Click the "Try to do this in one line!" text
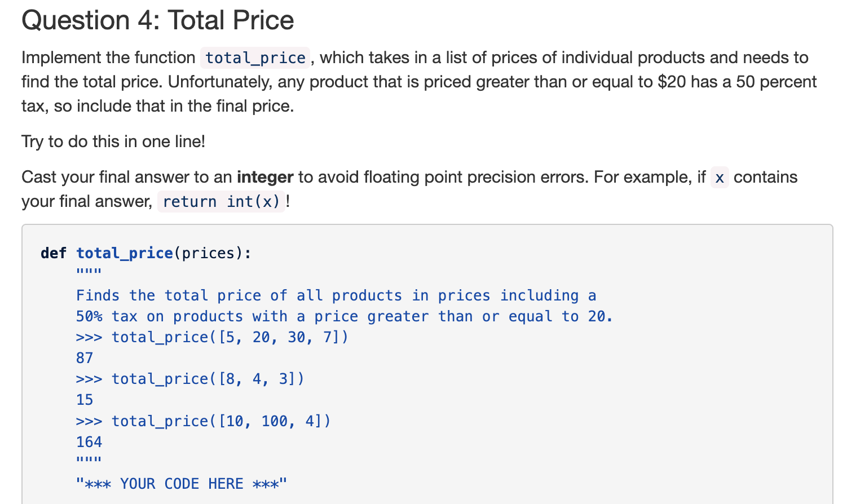 pyautogui.click(x=113, y=142)
